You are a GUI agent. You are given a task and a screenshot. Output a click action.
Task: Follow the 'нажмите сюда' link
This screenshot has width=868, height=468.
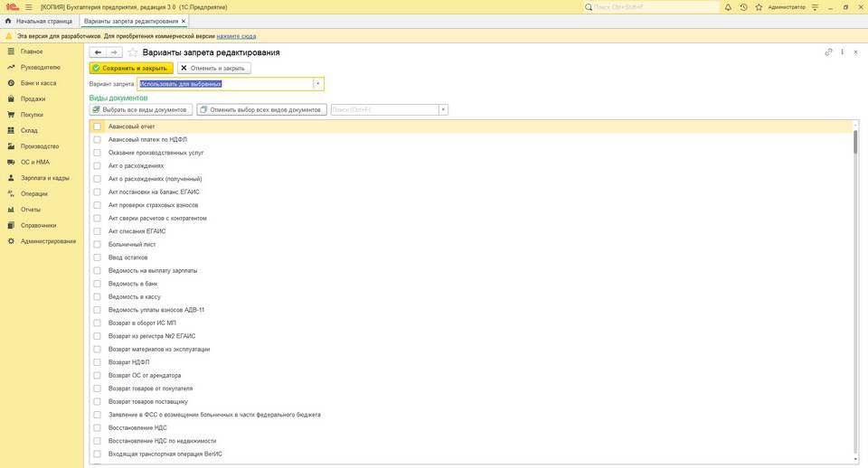click(x=236, y=36)
